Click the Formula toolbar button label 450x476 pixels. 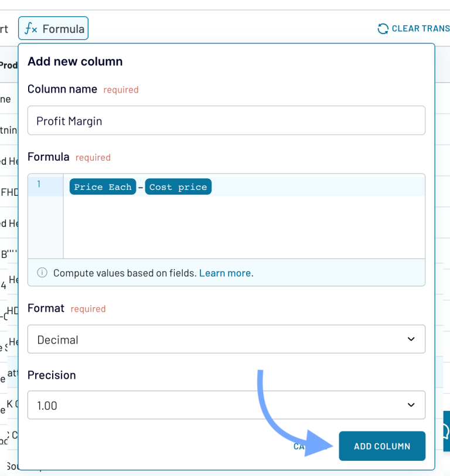point(63,28)
